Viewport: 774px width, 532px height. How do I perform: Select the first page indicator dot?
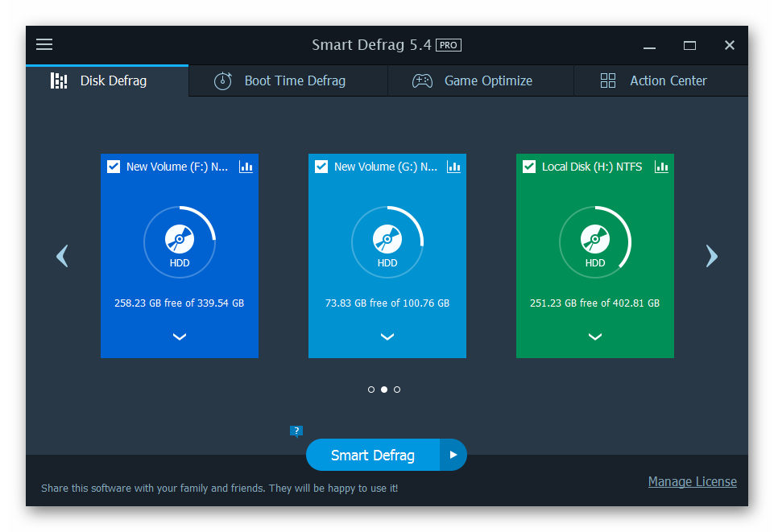pyautogui.click(x=371, y=390)
